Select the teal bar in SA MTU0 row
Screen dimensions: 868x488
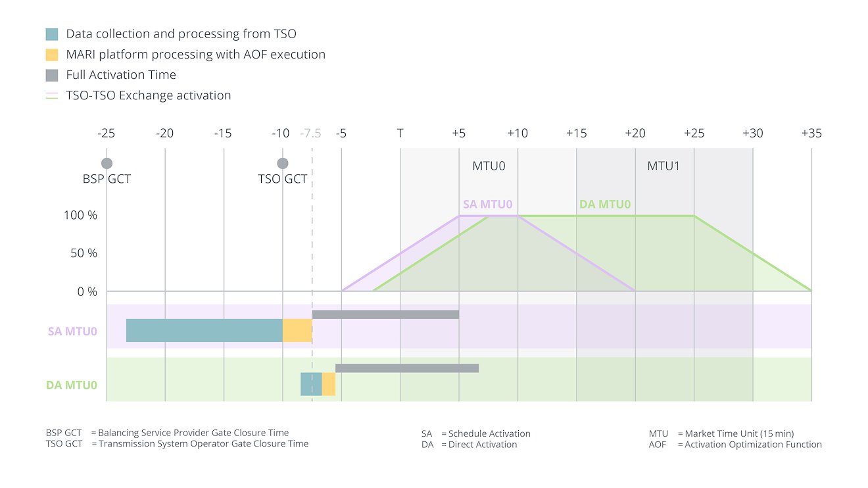tap(204, 330)
